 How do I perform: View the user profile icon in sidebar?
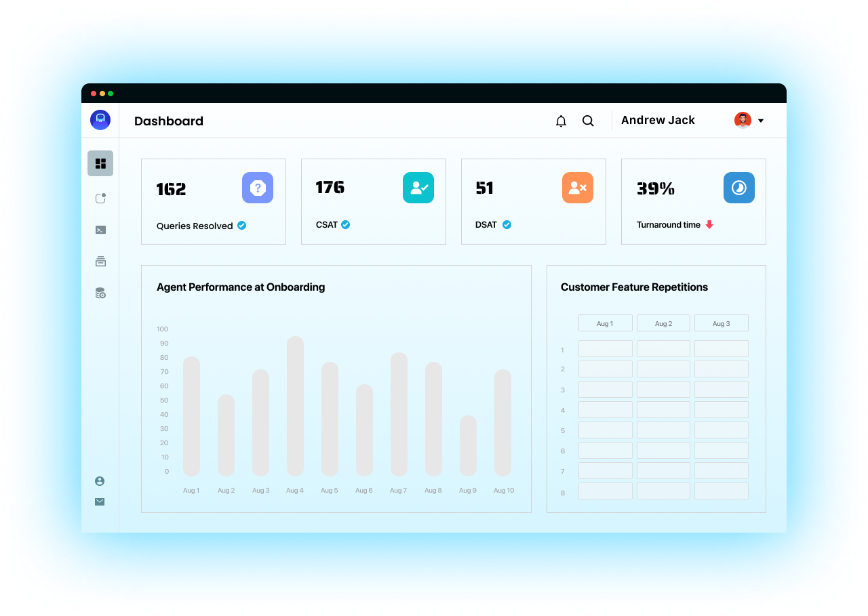click(100, 480)
